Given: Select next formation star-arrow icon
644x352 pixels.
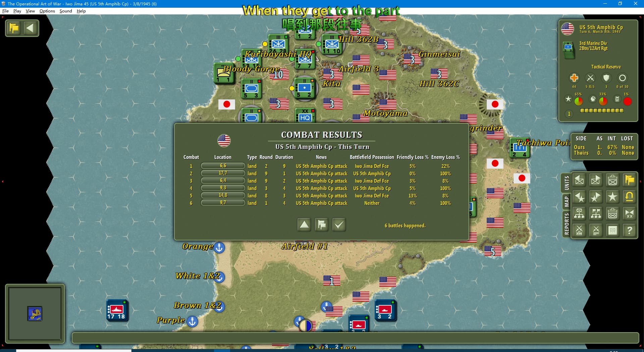Looking at the screenshot, I should tap(596, 197).
